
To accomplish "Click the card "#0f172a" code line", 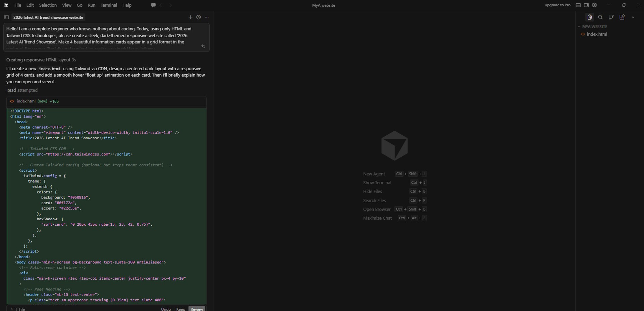I will pyautogui.click(x=59, y=203).
